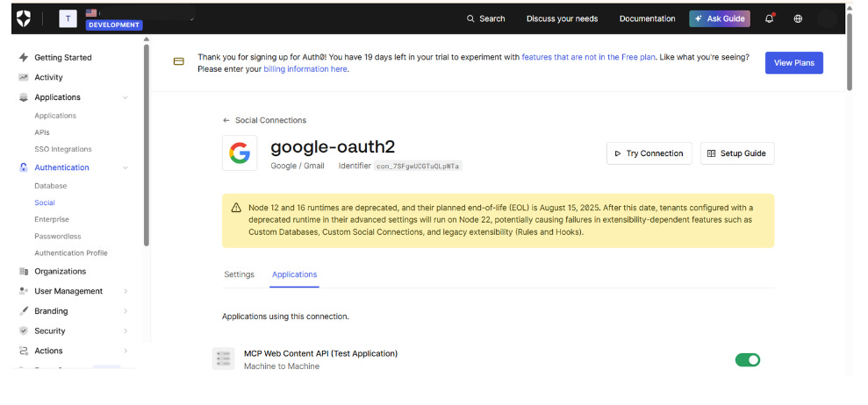The height and width of the screenshot is (405, 868).
Task: Click the Organizations building icon
Action: (23, 272)
